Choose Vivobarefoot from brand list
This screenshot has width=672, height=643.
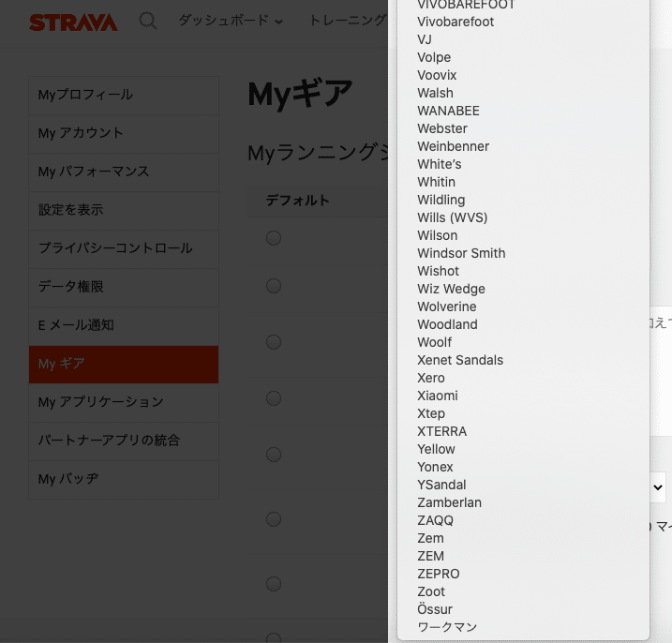[523, 22]
